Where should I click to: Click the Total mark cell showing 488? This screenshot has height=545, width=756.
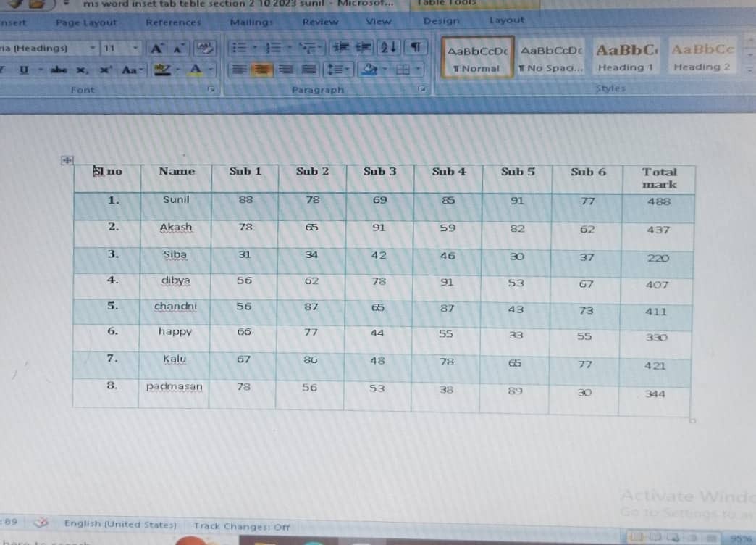[x=658, y=201]
